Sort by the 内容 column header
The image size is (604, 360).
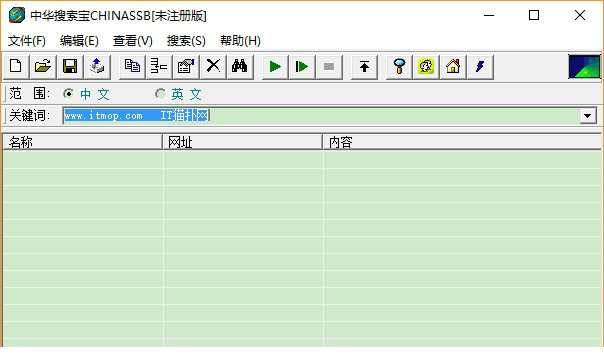point(462,142)
